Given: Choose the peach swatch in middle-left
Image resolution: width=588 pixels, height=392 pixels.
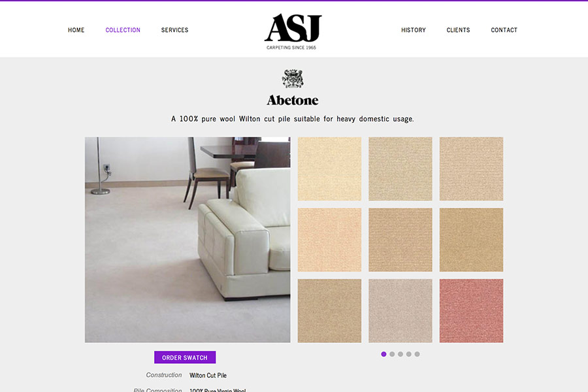Looking at the screenshot, I should (330, 240).
